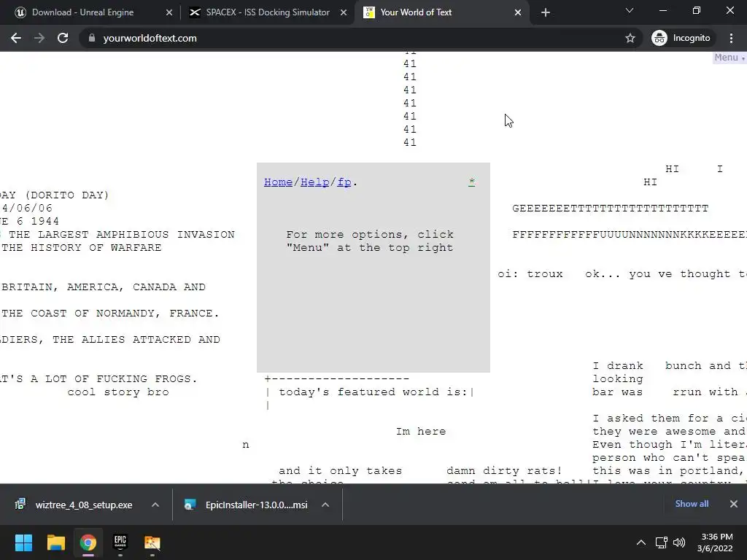This screenshot has width=747, height=560.
Task: Follow the Home link
Action: pyautogui.click(x=278, y=182)
